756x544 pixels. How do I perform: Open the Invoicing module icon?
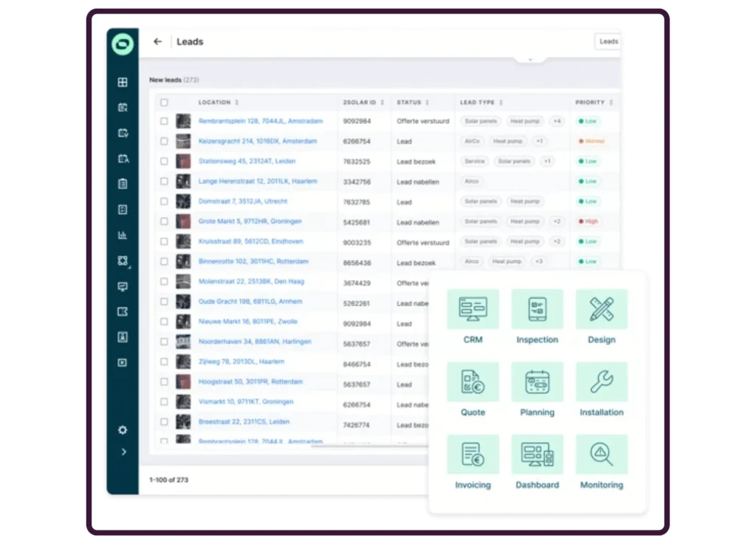[472, 454]
